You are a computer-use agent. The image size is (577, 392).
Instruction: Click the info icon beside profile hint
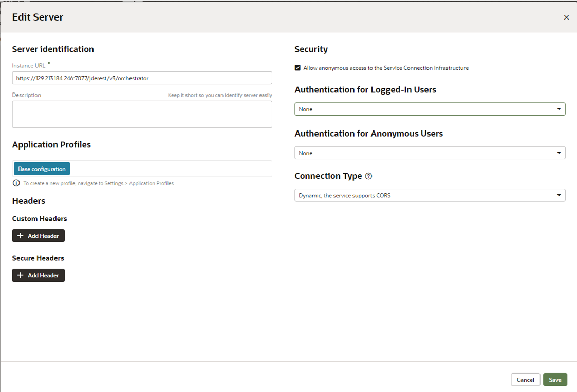click(x=16, y=183)
